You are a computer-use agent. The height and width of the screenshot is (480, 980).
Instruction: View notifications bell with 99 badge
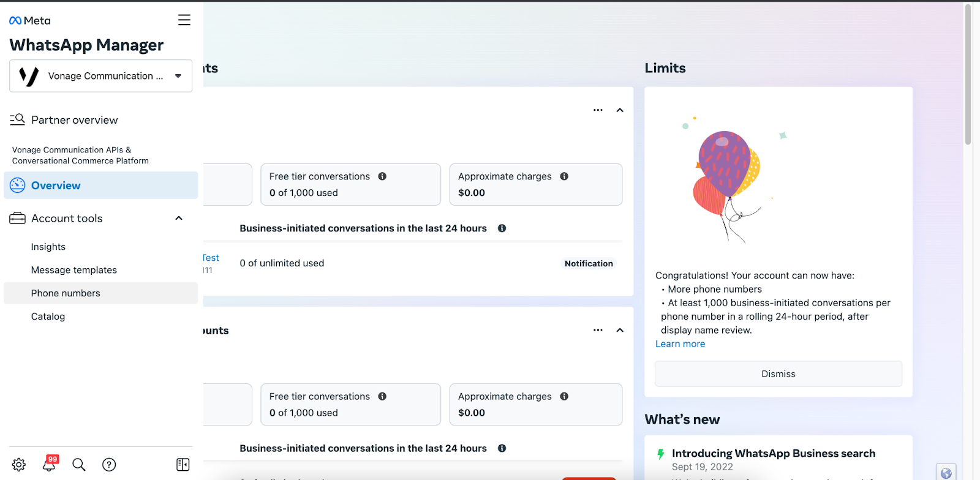click(x=50, y=464)
